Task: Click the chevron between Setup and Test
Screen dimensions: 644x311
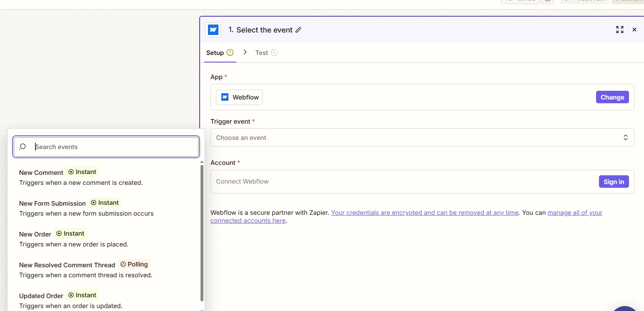Action: 245,52
